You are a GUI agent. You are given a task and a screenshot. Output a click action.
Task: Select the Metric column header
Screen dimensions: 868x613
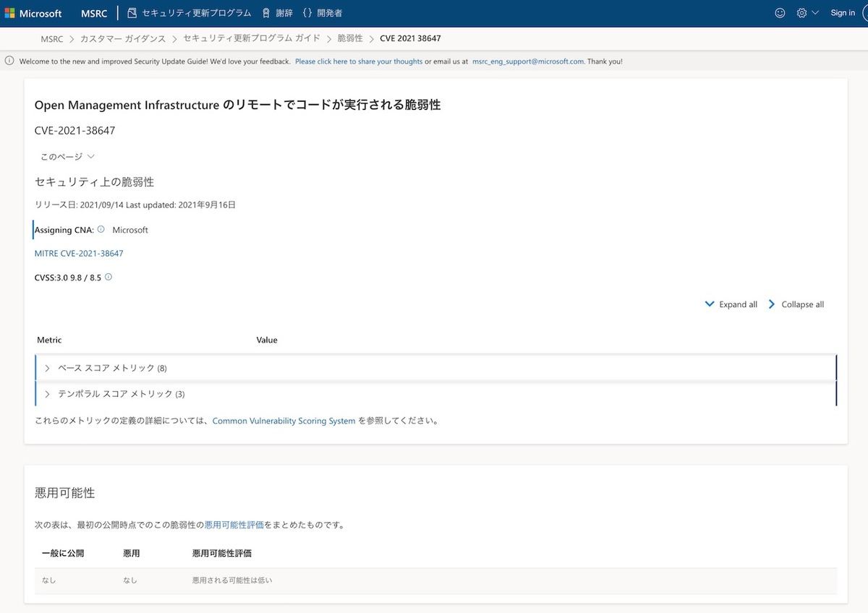tap(49, 340)
